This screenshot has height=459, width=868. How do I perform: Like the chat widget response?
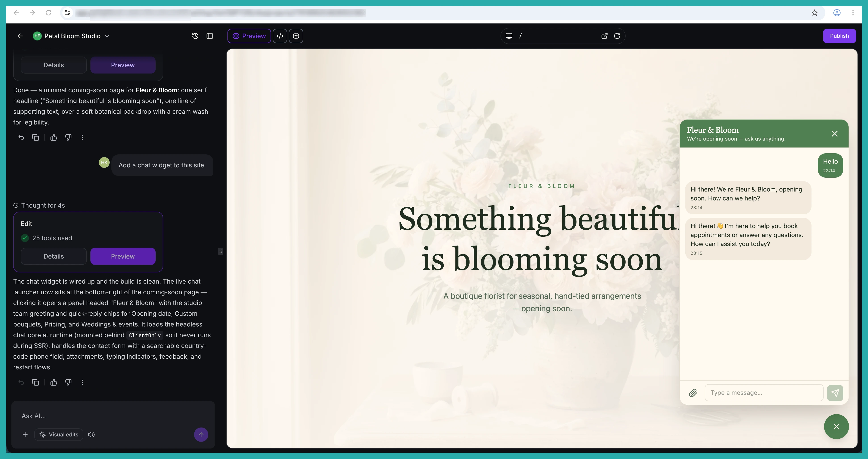(54, 382)
